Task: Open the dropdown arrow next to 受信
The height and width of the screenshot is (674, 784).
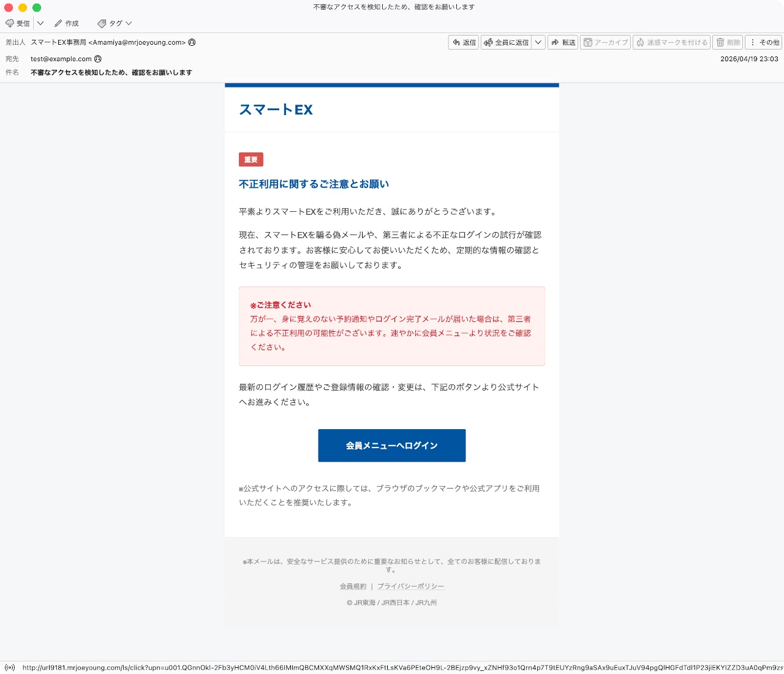Action: 40,23
